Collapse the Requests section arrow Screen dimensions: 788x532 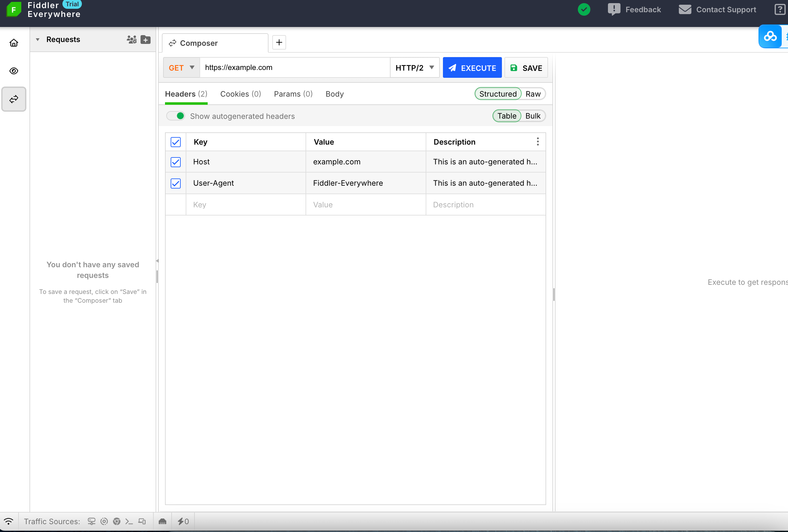[38, 40]
